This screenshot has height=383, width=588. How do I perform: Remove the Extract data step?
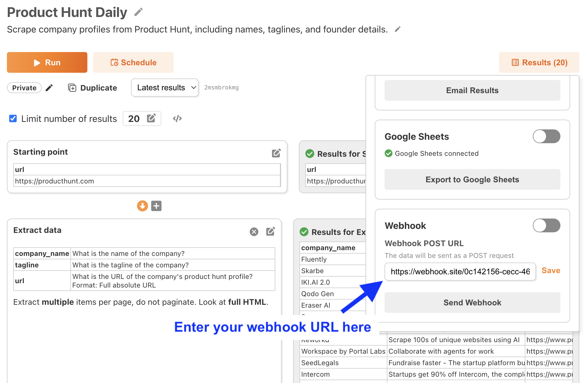(x=254, y=232)
